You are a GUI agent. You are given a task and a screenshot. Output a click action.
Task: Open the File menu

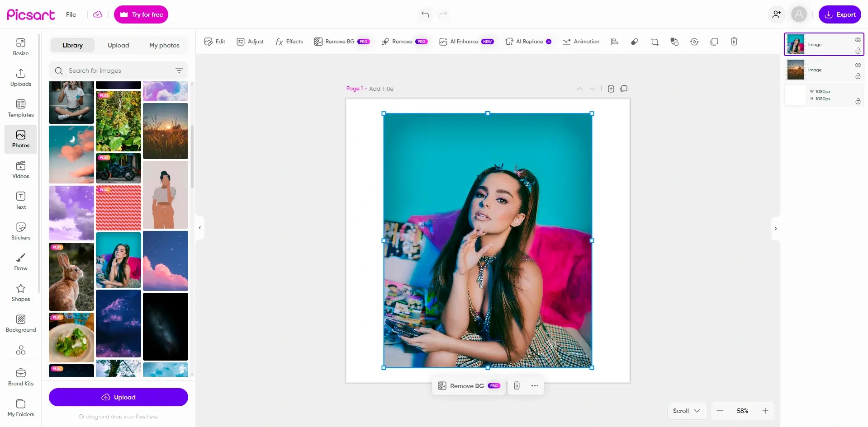[x=71, y=14]
